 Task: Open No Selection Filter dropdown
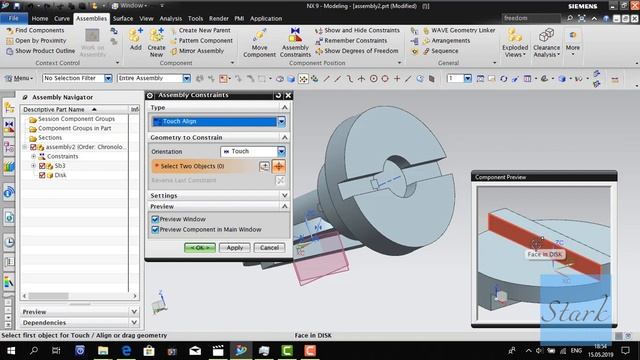pos(108,78)
